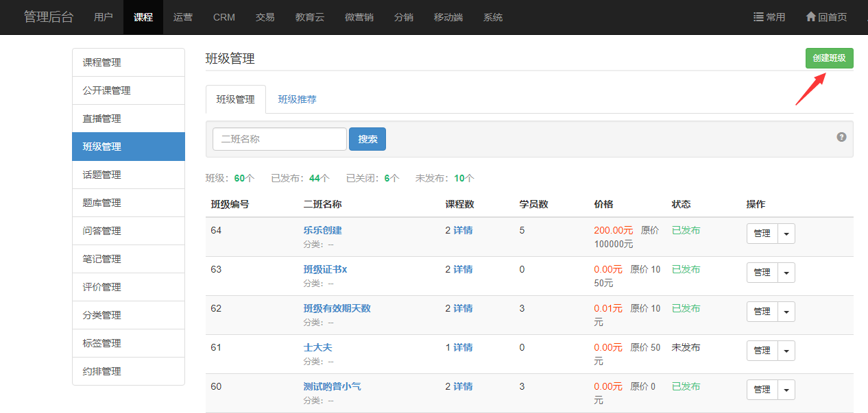Expand dropdown arrow for class 61

786,351
